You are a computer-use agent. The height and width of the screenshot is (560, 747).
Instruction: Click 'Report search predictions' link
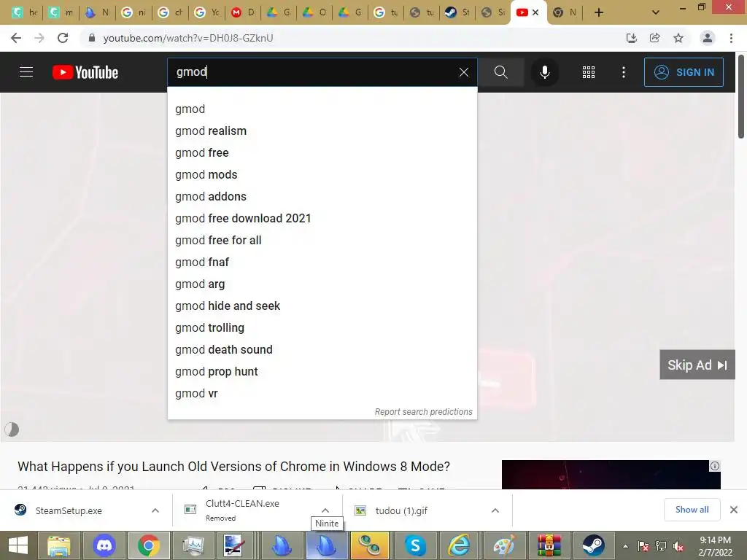point(423,412)
